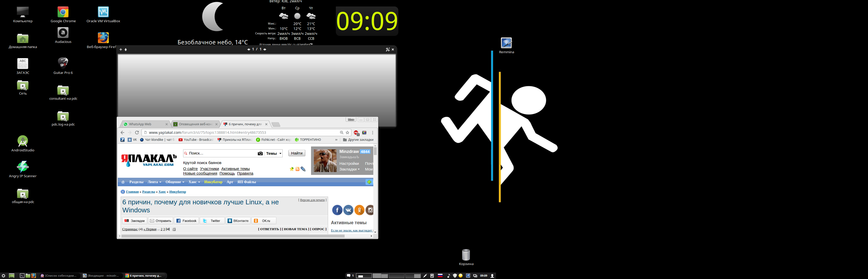The height and width of the screenshot is (279, 868).
Task: Click the camera icon in site search
Action: [x=260, y=153]
